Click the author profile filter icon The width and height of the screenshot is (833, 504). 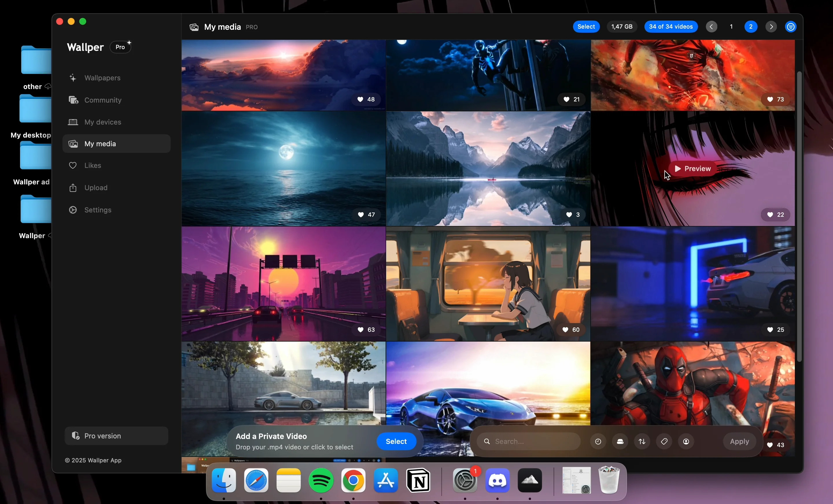coord(686,442)
